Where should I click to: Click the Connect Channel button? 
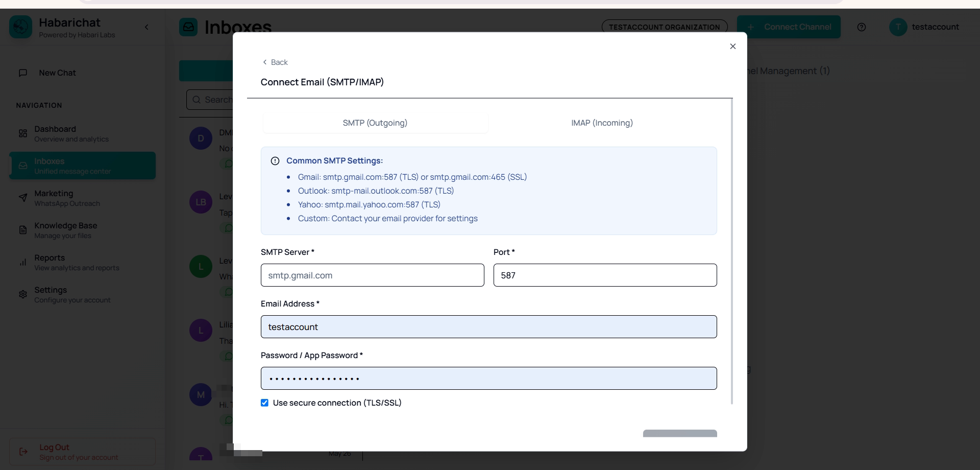pos(789,27)
